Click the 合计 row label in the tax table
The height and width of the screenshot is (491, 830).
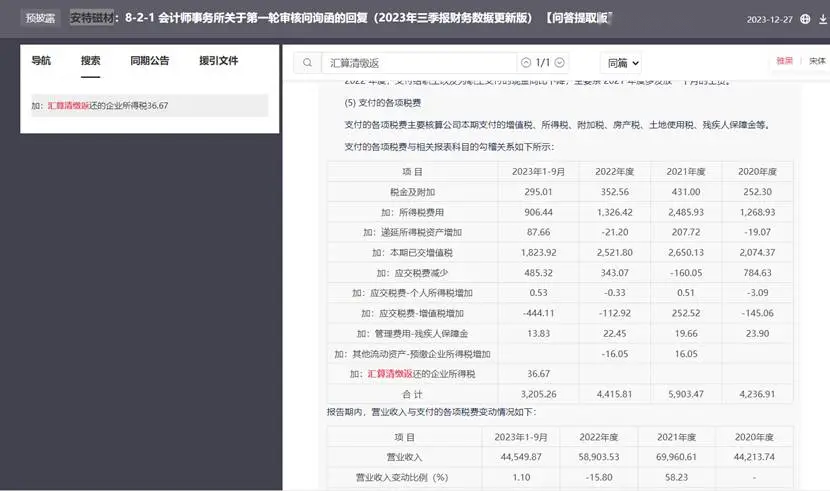point(412,395)
